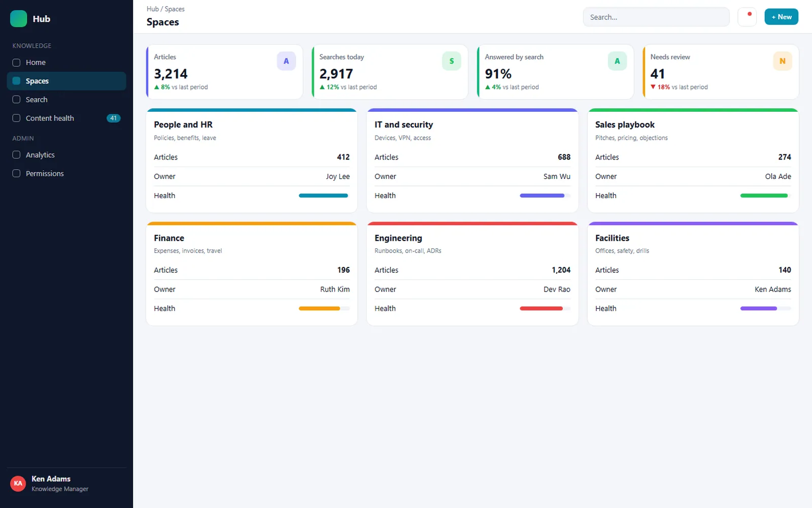The width and height of the screenshot is (812, 508).
Task: Open the People and HR space
Action: (252, 161)
